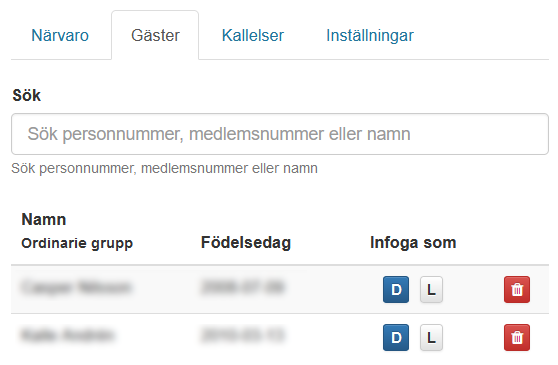
Task: Go to the Inställningar tab
Action: point(370,35)
